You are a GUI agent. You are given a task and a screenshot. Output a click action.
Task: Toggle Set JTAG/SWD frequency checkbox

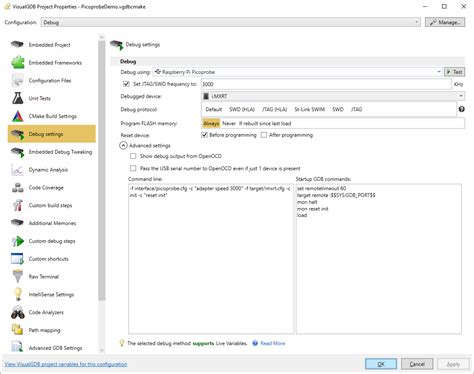click(x=126, y=84)
